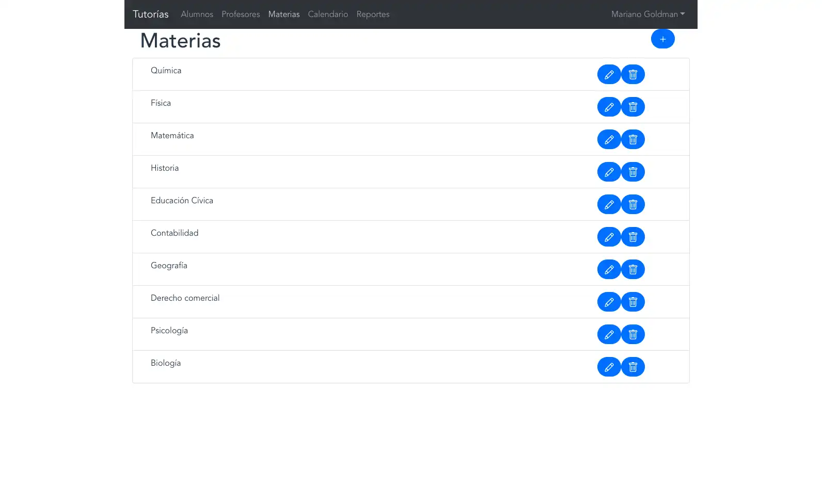Click the Historia row text
The height and width of the screenshot is (504, 822).
165,168
